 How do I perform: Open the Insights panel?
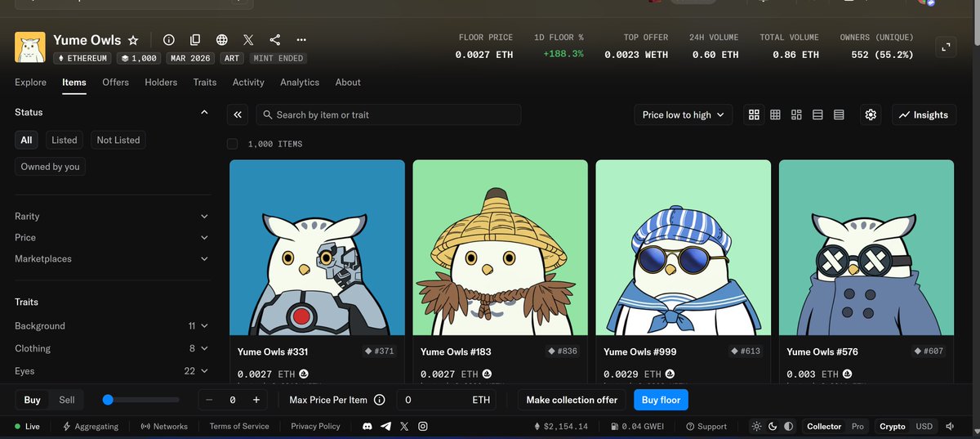[924, 115]
